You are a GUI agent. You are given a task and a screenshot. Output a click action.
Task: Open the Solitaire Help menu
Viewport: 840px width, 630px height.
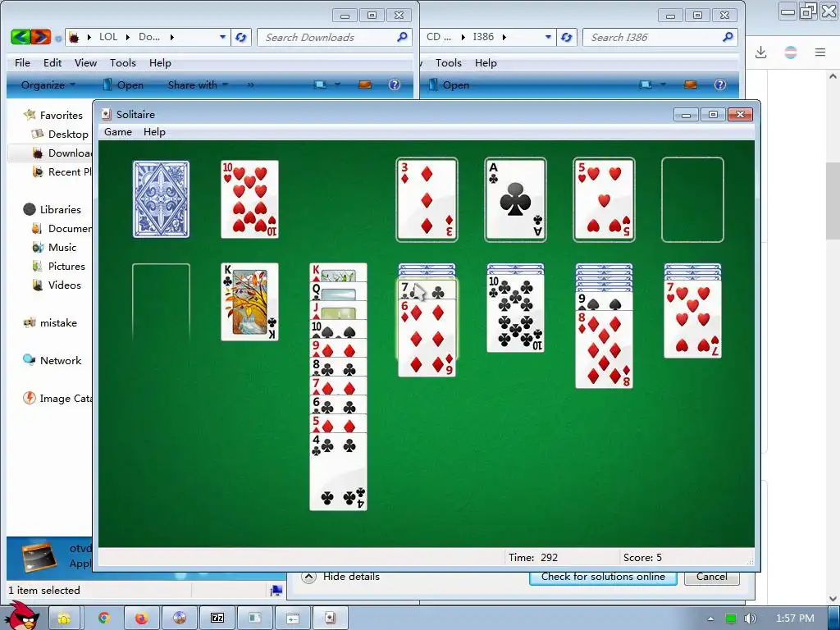coord(154,132)
